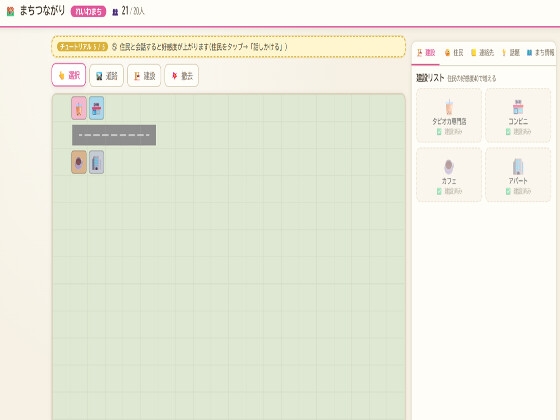Tap the brown cafe building on map
The width and height of the screenshot is (560, 420).
(79, 162)
